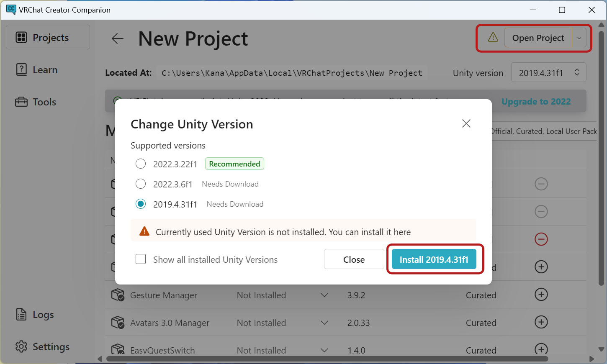The image size is (607, 364).
Task: Select the 2022.3.22f1 radio button
Action: (x=141, y=164)
